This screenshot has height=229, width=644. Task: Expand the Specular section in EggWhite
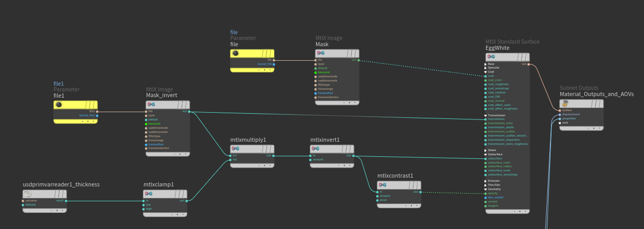[485, 68]
